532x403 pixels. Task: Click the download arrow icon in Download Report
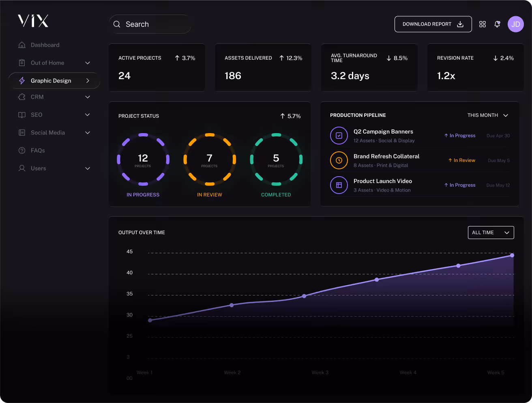[460, 24]
